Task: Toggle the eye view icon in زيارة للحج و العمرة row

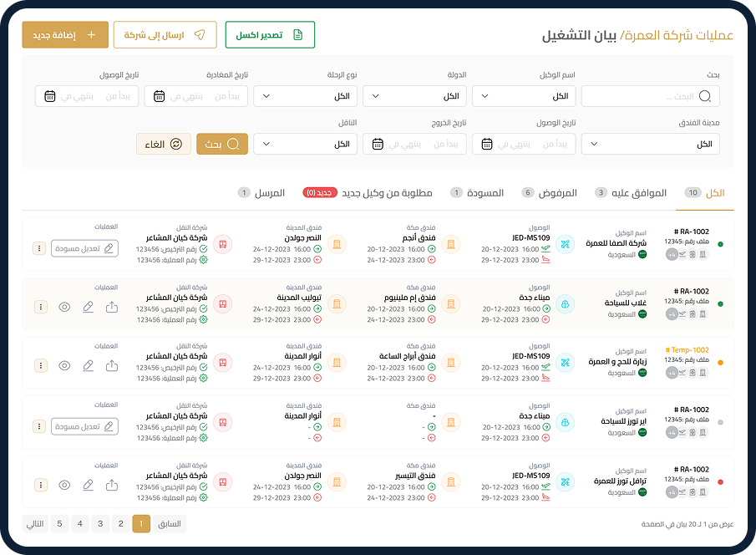Action: 65,366
